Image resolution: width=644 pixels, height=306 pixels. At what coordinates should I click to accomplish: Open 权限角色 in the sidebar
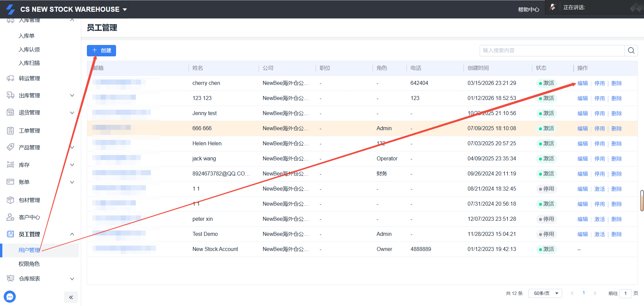click(x=29, y=264)
